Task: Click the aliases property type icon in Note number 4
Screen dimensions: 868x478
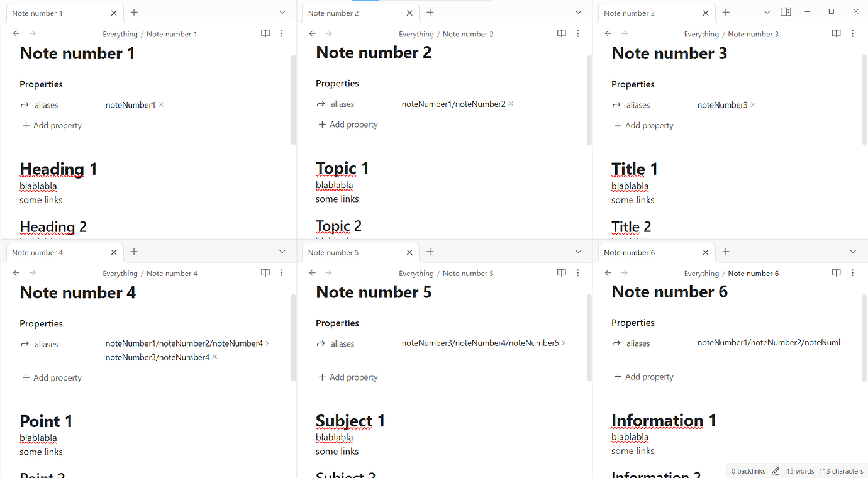Action: [23, 344]
